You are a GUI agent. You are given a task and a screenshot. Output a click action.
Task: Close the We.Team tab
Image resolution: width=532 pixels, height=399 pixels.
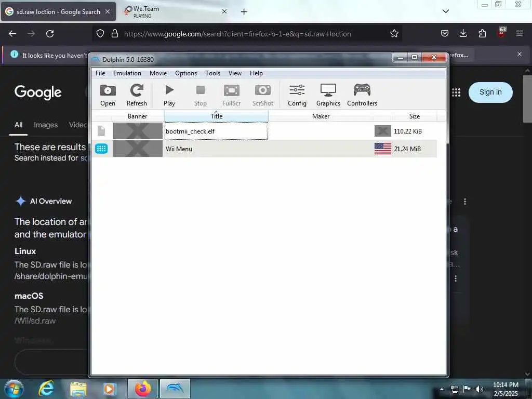coord(224,11)
